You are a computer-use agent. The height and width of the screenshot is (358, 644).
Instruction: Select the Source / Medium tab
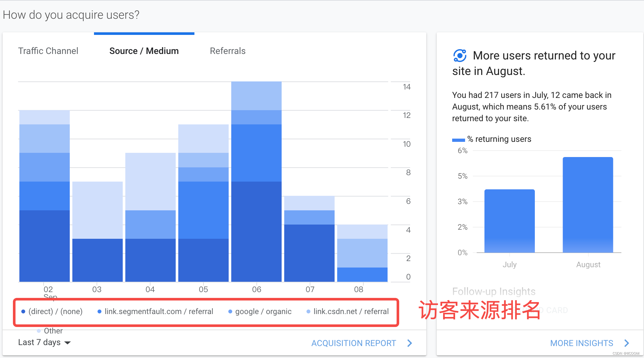(x=144, y=51)
